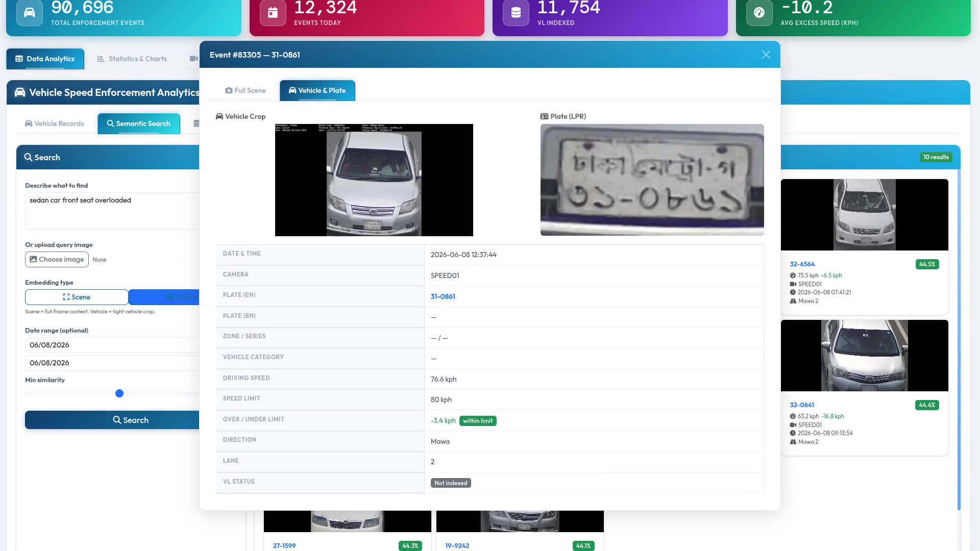Click the plate LPR image

pos(652,180)
